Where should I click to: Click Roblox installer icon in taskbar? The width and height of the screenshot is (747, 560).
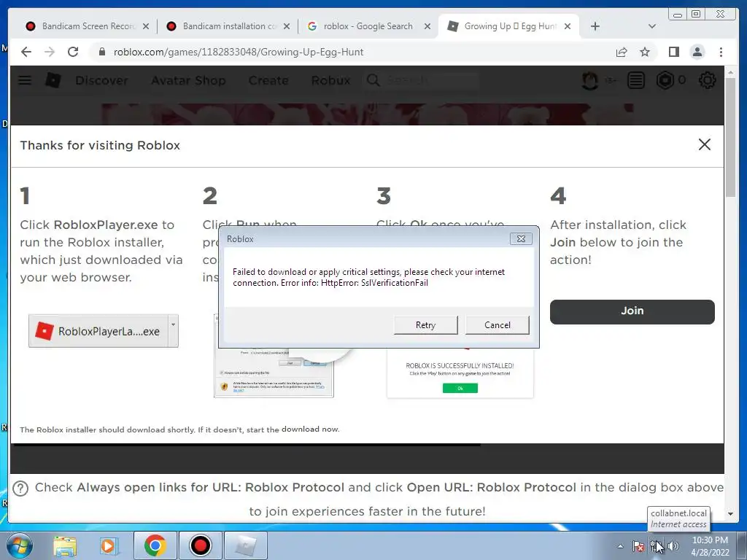[x=245, y=545]
